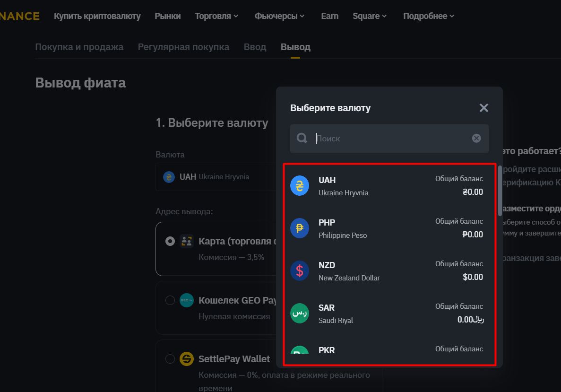Choose SAR Saudi Riyal currency
Viewport: 561px width, 392px height.
pos(389,314)
